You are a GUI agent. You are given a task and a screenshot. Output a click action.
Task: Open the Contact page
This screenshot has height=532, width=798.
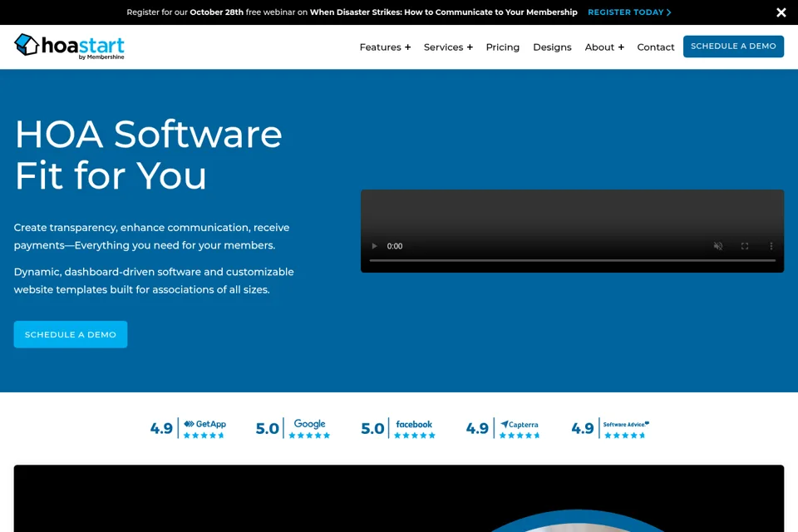[x=656, y=47]
